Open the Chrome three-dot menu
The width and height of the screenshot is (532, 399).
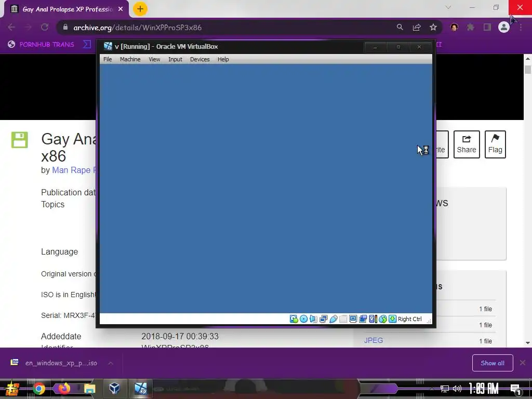pyautogui.click(x=521, y=27)
